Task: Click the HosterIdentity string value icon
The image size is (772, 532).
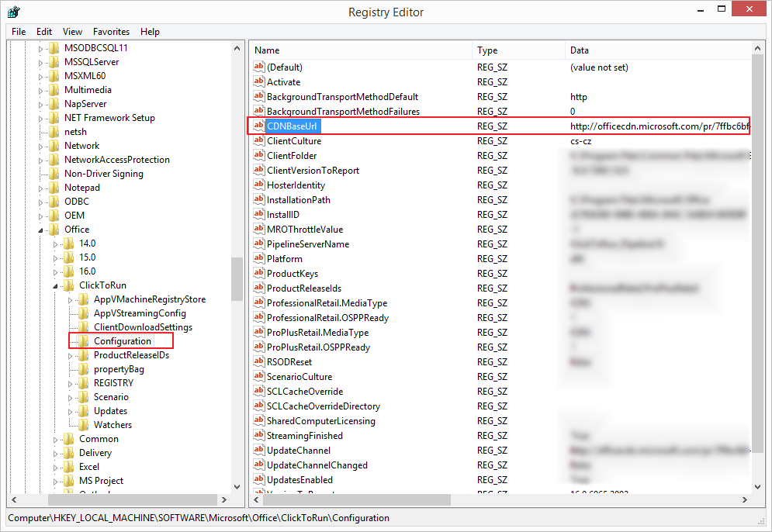Action: pos(259,185)
